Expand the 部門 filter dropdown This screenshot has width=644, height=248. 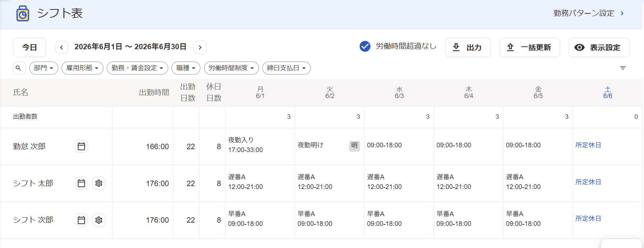(x=44, y=68)
